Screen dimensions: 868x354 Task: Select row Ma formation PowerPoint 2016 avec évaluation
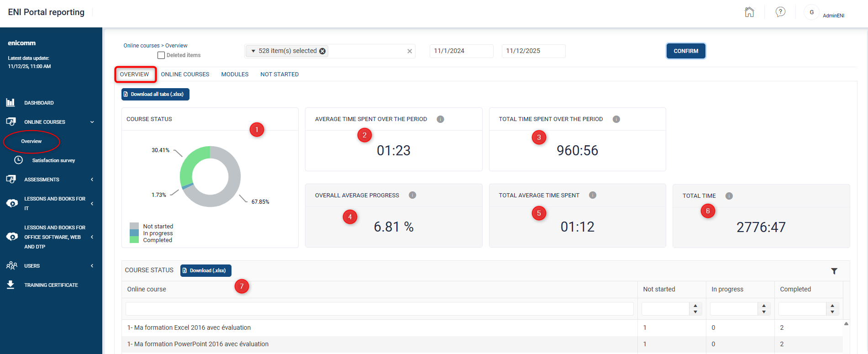click(x=482, y=344)
